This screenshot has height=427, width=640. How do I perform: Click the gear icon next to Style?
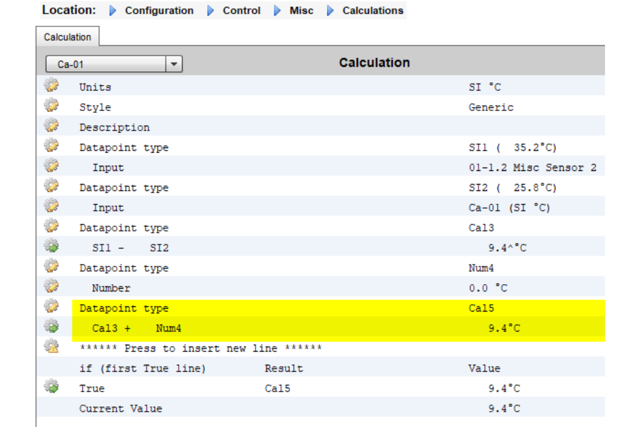[x=51, y=107]
